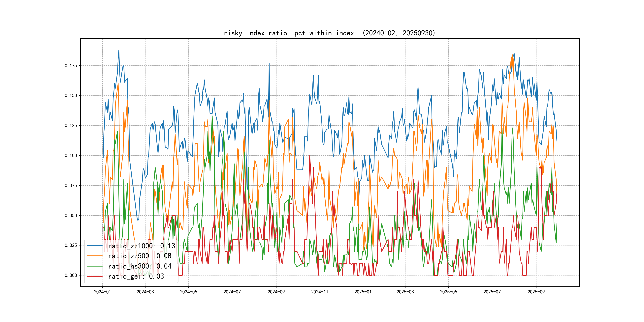
Task: Click the 2024-11 x-axis tick label
Action: 319,292
